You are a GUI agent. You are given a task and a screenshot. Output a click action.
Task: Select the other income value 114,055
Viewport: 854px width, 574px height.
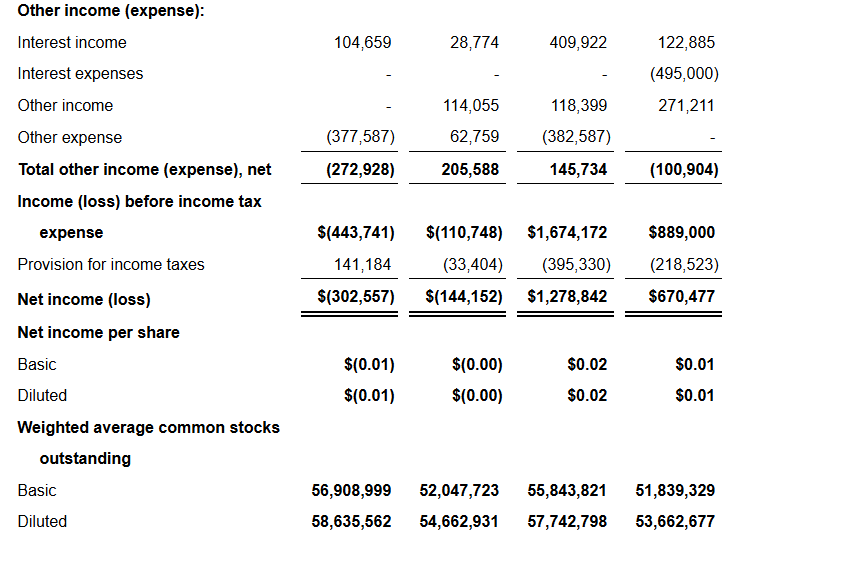click(470, 106)
